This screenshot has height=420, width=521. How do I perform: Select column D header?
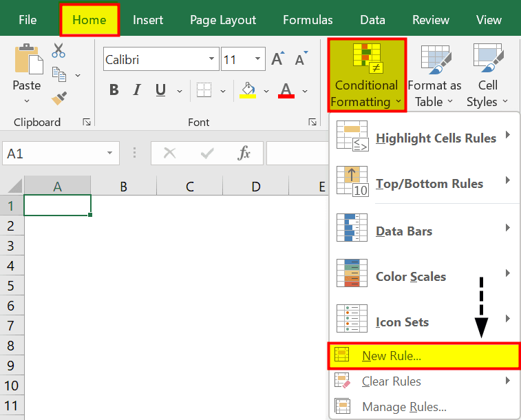pos(255,186)
